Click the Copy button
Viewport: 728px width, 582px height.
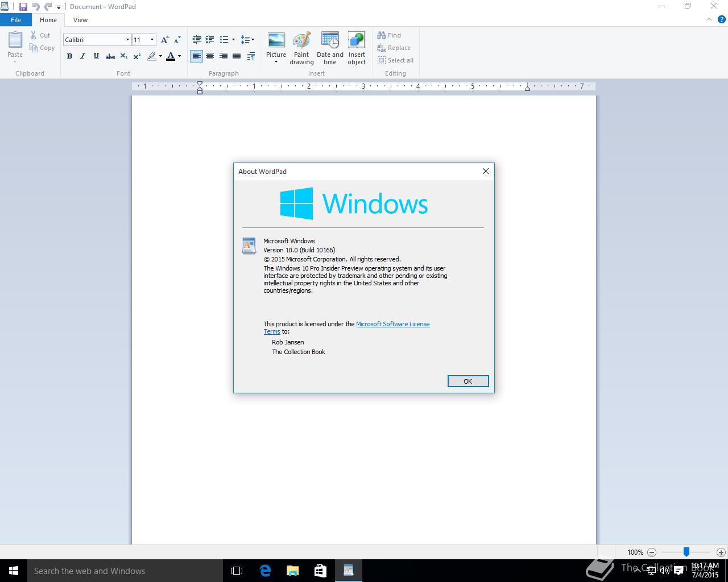pos(42,48)
